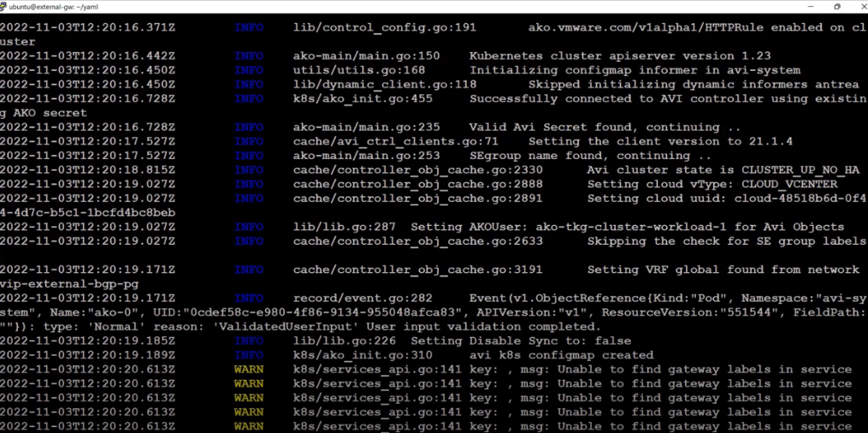
Task: Click the 'ValidatedUserInput' reason text
Action: [x=288, y=327]
